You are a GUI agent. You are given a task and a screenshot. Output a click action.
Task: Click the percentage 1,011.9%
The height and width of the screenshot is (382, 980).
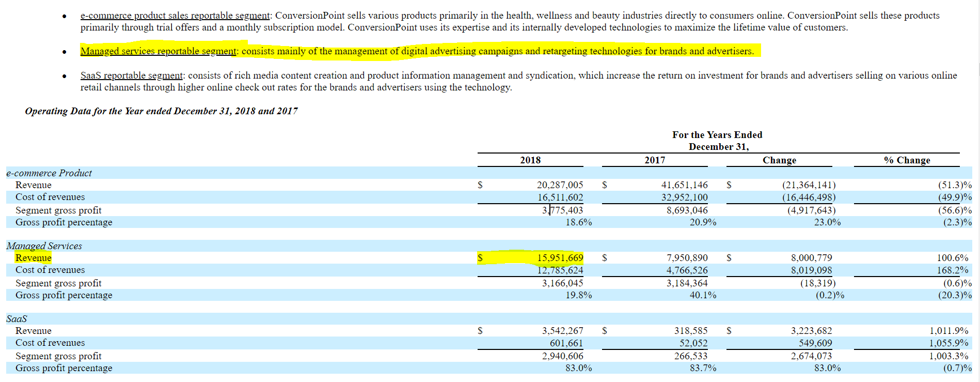(x=949, y=331)
